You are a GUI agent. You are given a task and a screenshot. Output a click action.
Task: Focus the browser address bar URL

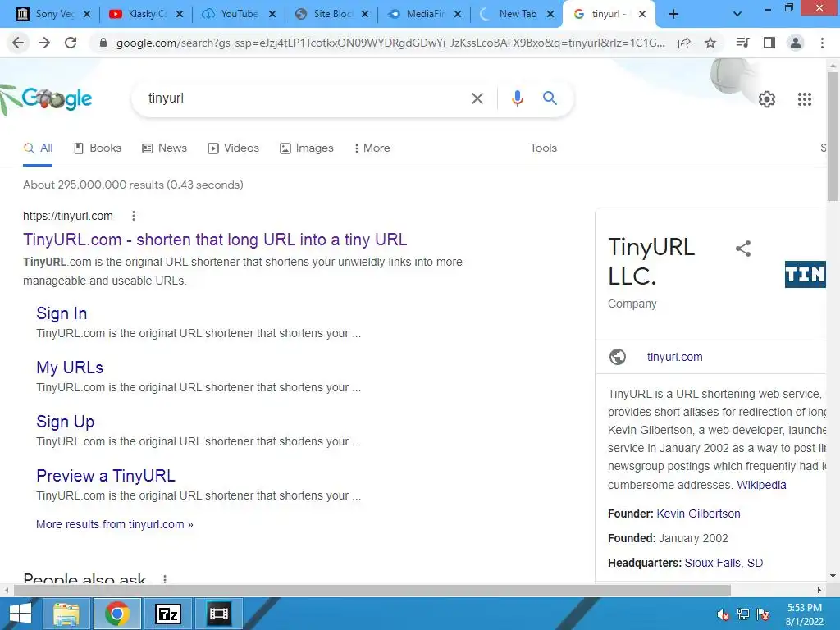pyautogui.click(x=390, y=43)
